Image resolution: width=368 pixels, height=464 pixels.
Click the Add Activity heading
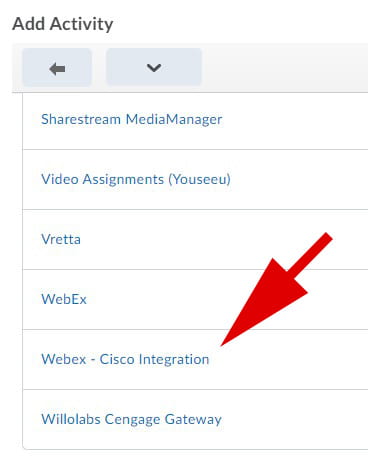click(63, 24)
